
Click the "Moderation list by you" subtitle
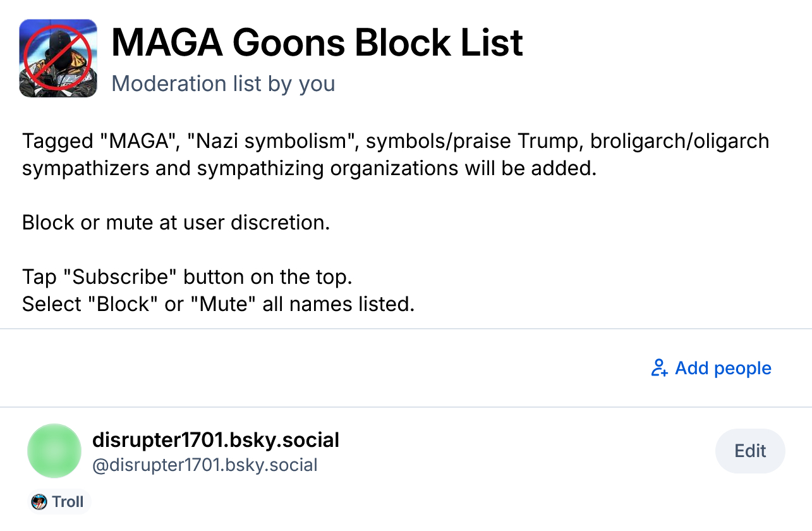pos(223,83)
